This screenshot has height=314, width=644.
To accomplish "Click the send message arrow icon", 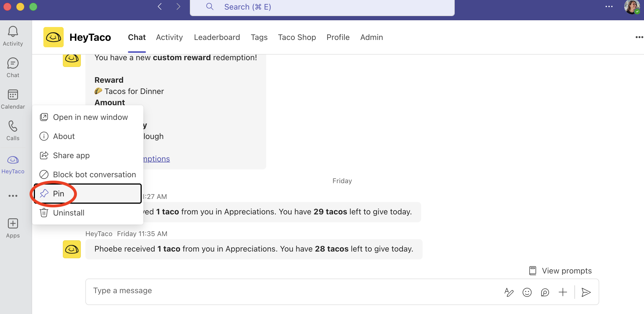I will [x=586, y=292].
